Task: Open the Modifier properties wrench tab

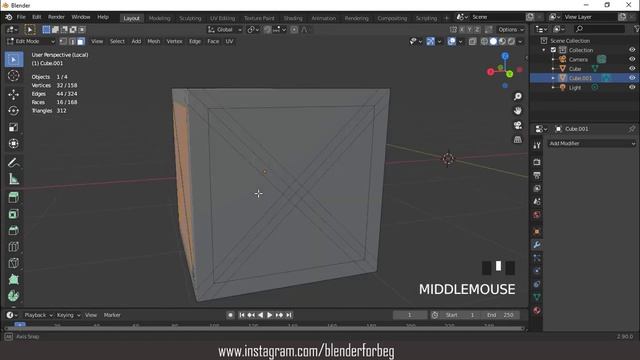Action: click(537, 244)
